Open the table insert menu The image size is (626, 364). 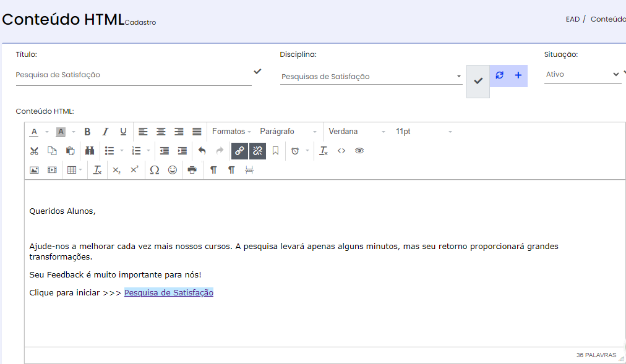coord(75,170)
